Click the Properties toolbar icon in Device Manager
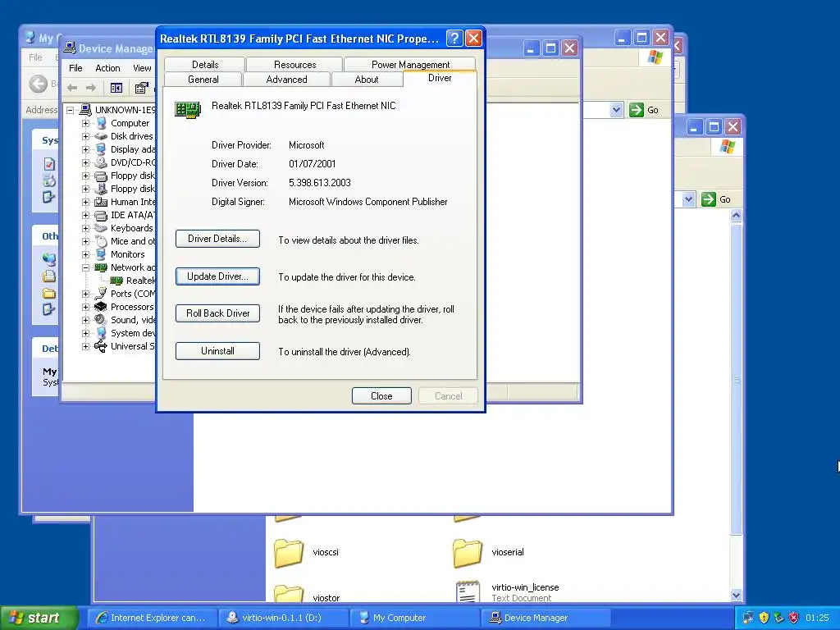Image resolution: width=840 pixels, height=630 pixels. click(x=141, y=88)
